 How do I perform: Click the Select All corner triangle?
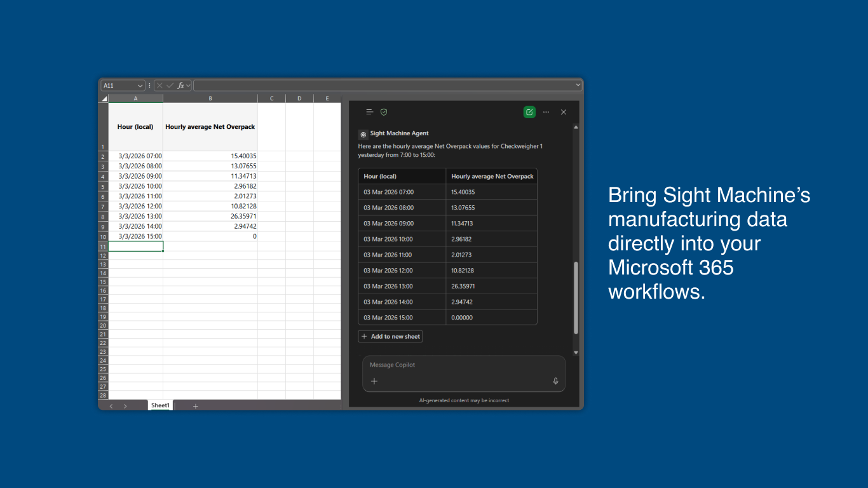104,98
